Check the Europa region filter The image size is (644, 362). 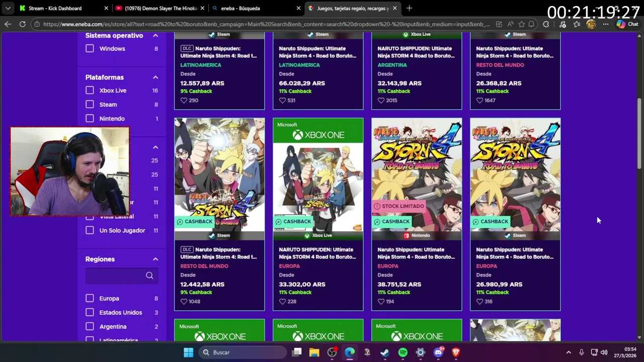tap(90, 298)
